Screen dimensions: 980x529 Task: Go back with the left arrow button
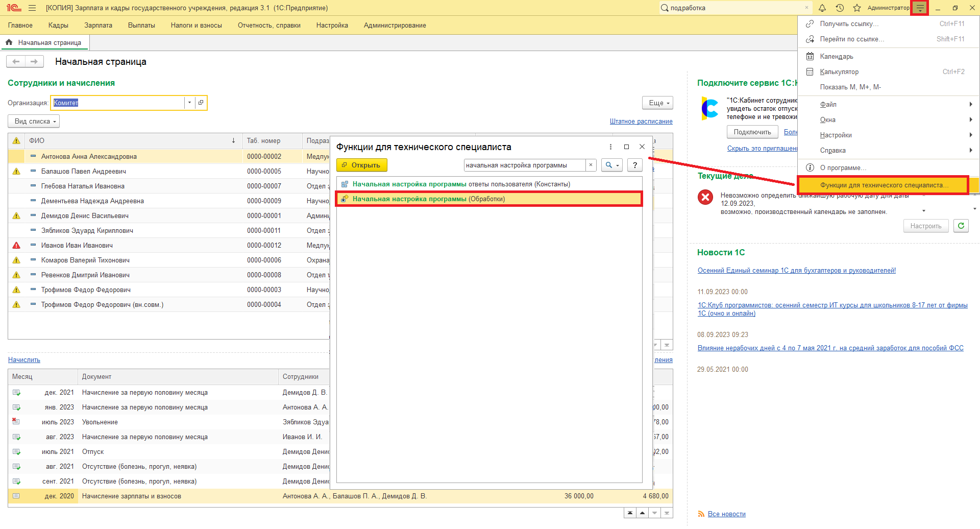tap(16, 62)
